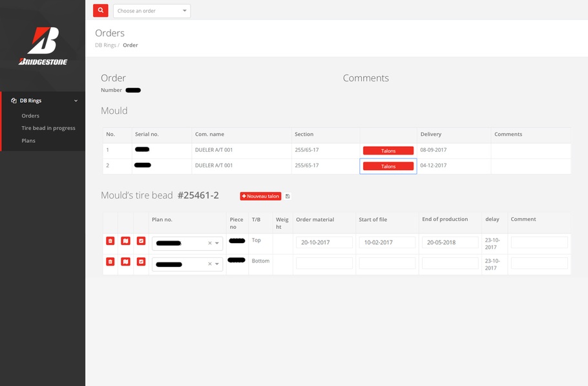Image resolution: width=588 pixels, height=386 pixels.
Task: Go to Plans in the sidebar
Action: tap(28, 140)
